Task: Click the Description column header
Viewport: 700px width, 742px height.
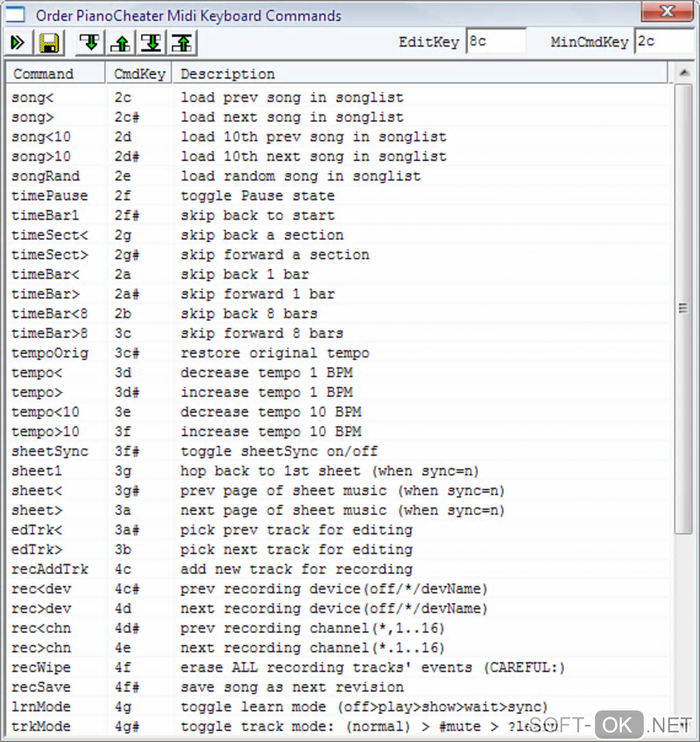Action: [420, 74]
